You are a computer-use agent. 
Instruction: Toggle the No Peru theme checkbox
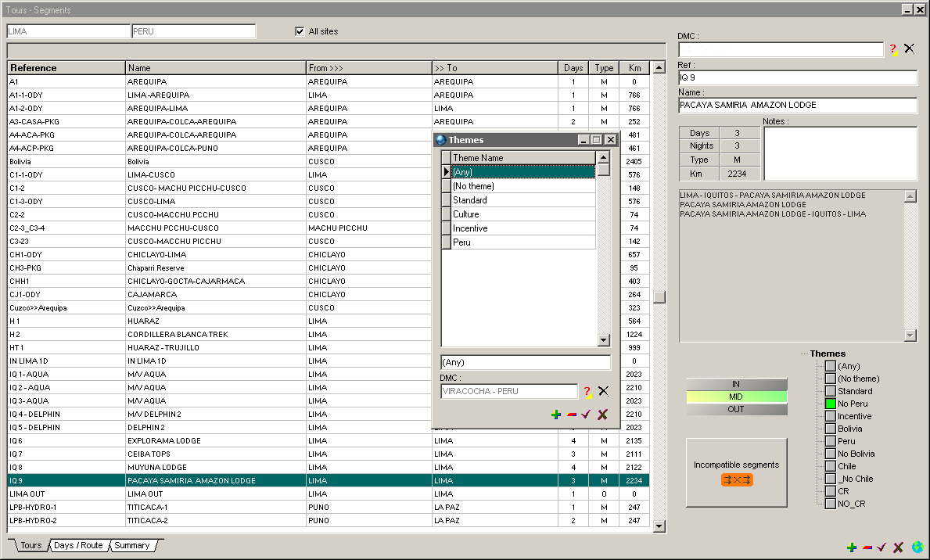[x=831, y=404]
